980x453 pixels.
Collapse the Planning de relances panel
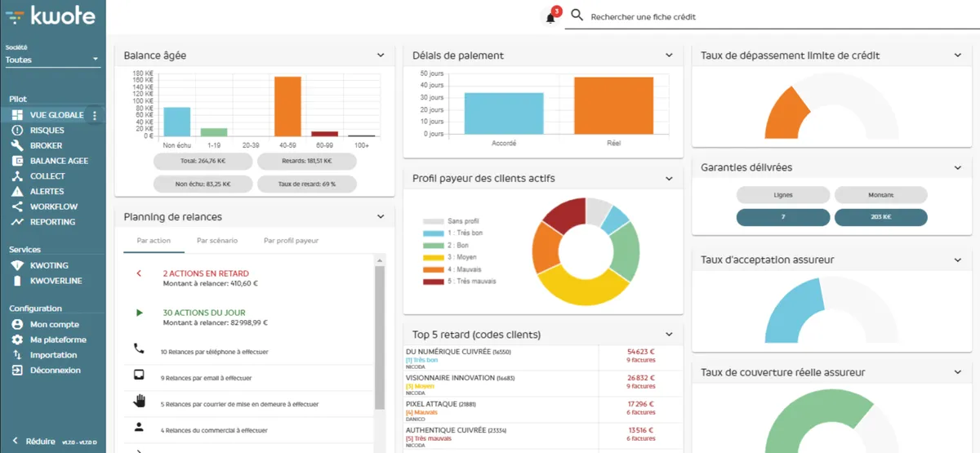tap(381, 217)
